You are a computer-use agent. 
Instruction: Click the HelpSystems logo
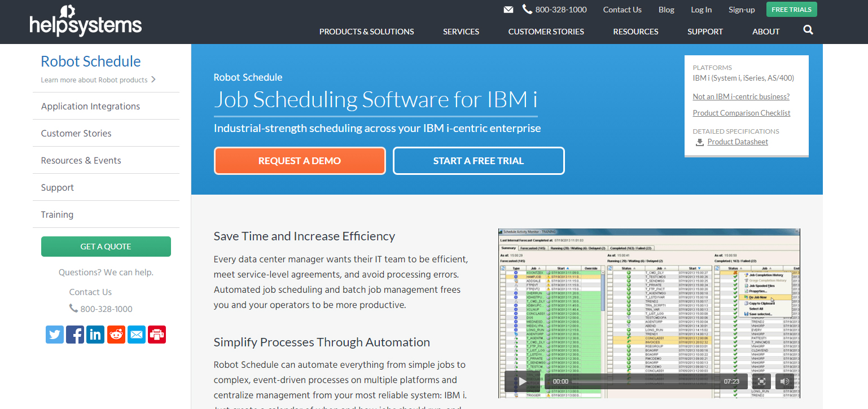85,20
